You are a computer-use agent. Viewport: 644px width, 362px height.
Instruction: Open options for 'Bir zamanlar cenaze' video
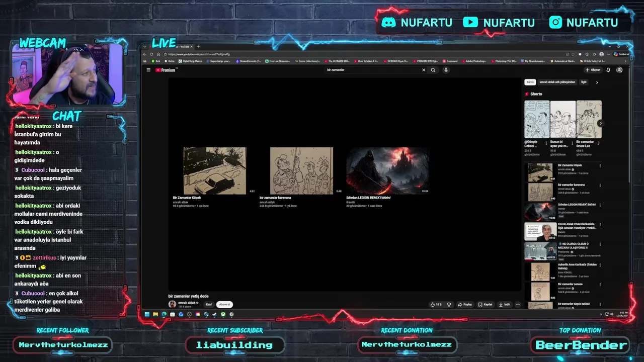[600, 284]
